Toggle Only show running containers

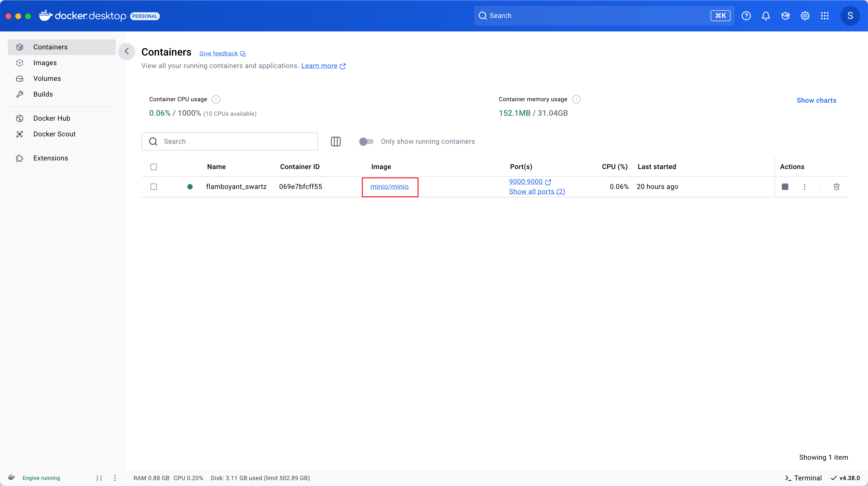tap(366, 141)
